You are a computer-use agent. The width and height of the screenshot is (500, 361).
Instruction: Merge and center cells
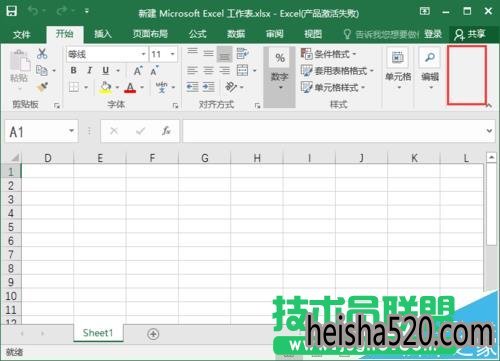(x=242, y=70)
